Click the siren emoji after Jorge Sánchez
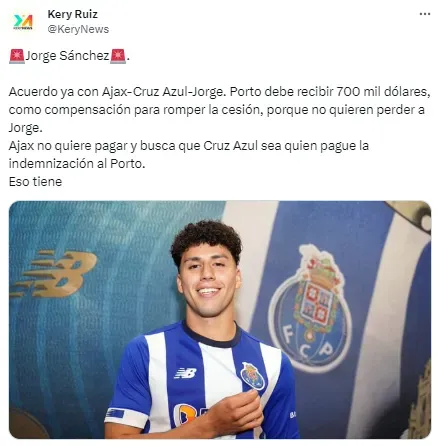 (x=118, y=56)
